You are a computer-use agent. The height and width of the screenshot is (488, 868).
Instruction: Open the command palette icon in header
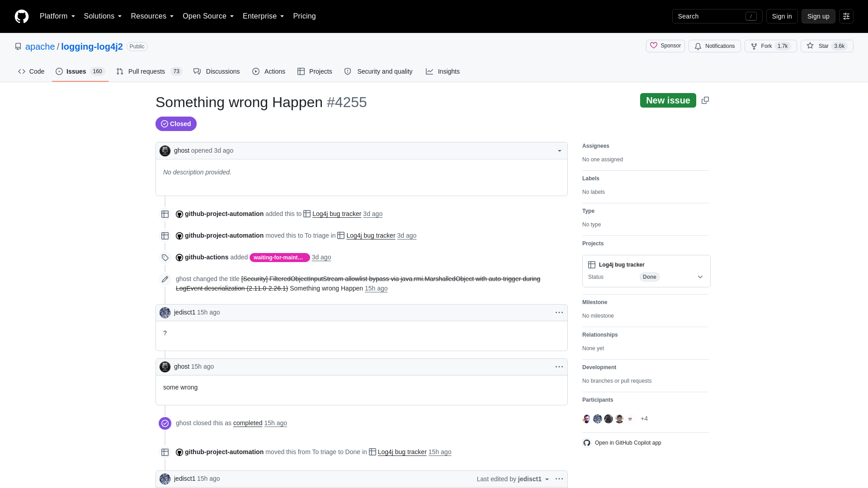(x=846, y=16)
